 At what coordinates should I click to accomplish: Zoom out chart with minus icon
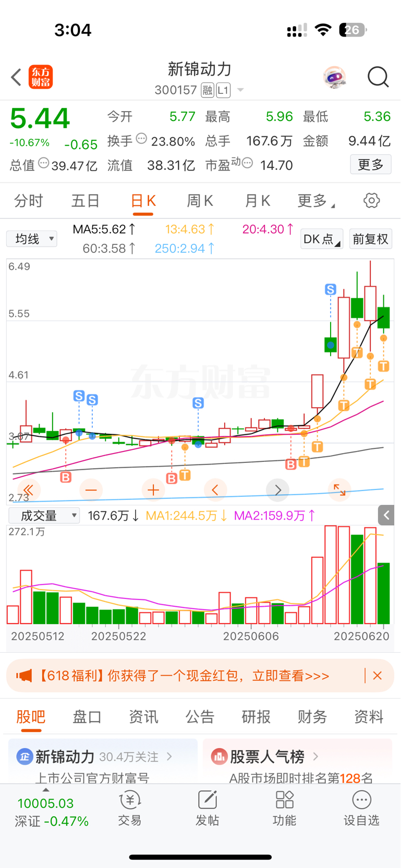(91, 490)
